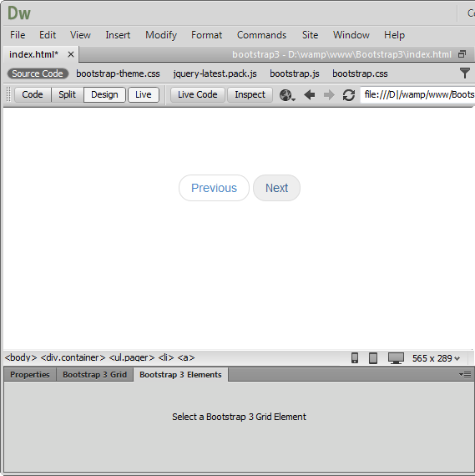This screenshot has height=476, width=475.
Task: Restore the document window icon
Action: tap(462, 54)
